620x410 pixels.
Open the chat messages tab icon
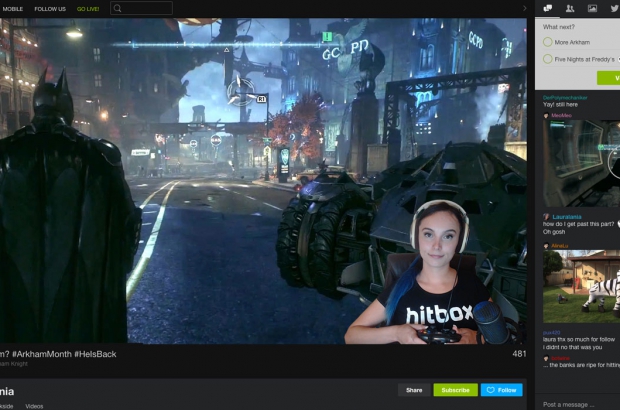point(548,8)
